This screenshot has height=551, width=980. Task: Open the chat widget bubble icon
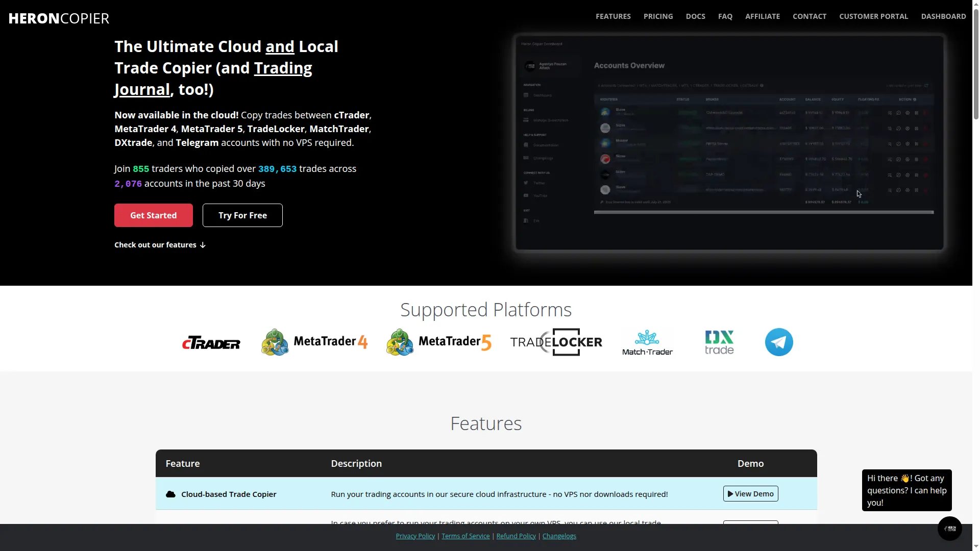pos(949,529)
